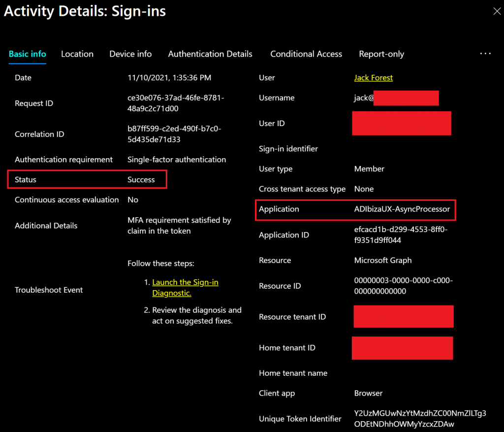Open the Jack Forest user link
Screen dimensions: 504x432
373,78
